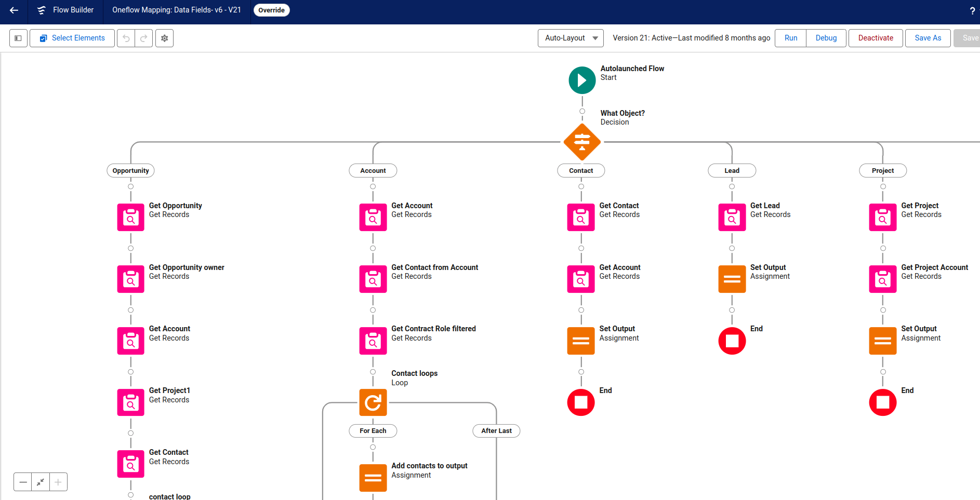Select the What Object? decision diamond
The image size is (980, 500).
coord(582,142)
